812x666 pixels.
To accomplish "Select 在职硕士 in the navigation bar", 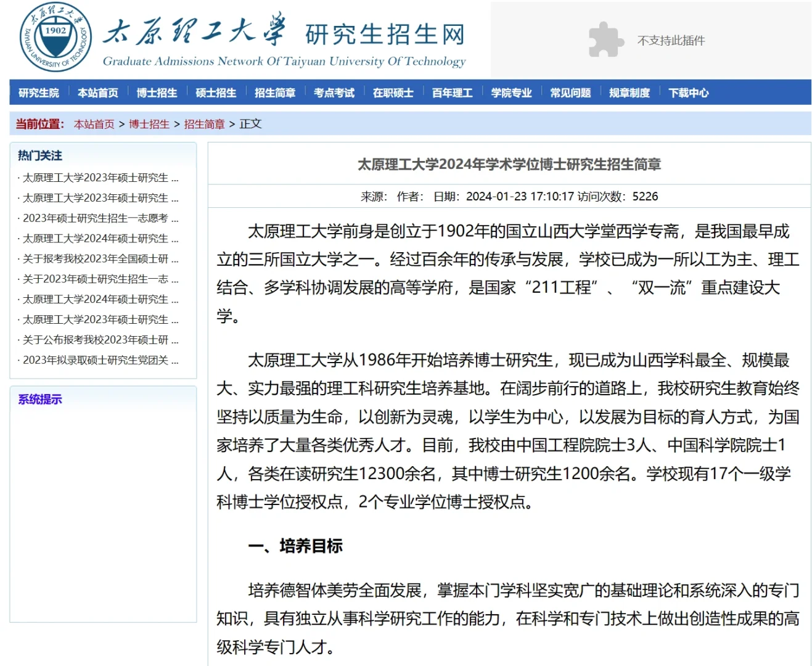I will pyautogui.click(x=393, y=92).
